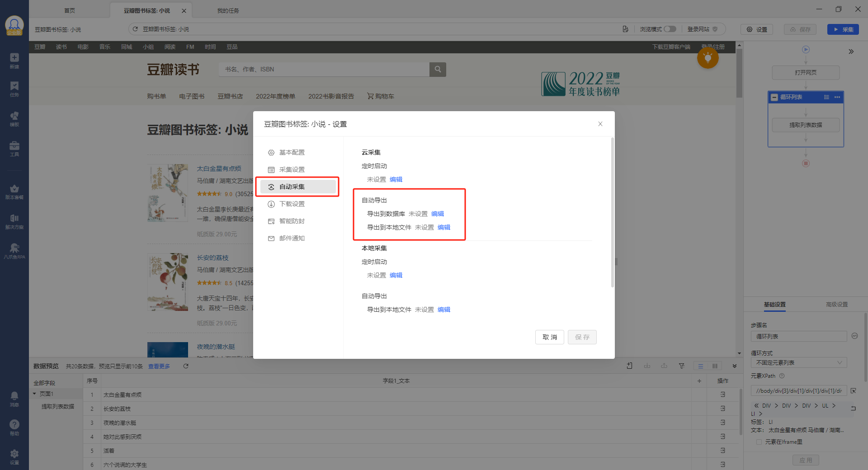Image resolution: width=868 pixels, height=470 pixels.
Task: Add a new field with the plus icon
Action: coord(699,381)
